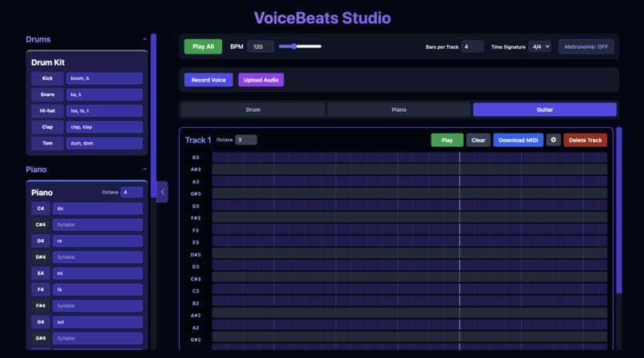Click the empty C#4 Syllable field
This screenshot has height=358, width=644.
(x=97, y=225)
